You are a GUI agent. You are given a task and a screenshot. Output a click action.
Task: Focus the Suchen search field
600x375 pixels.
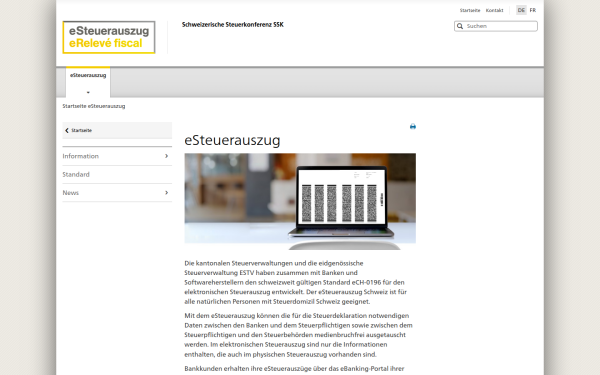(496, 26)
